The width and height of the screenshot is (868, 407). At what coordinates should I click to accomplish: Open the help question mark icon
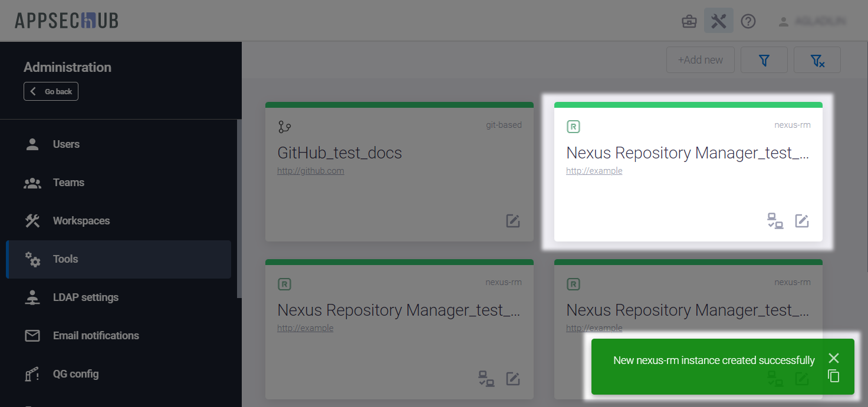click(x=748, y=22)
